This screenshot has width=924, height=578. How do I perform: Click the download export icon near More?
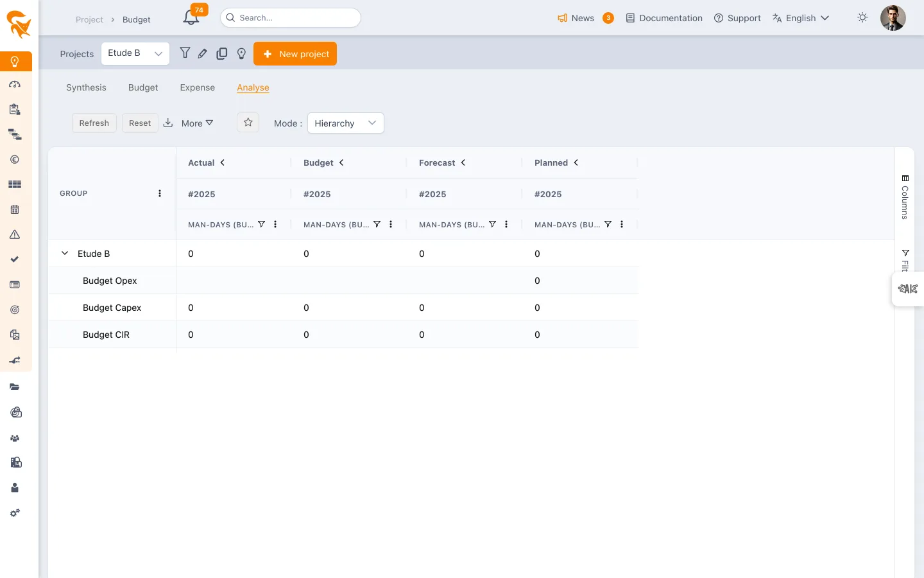click(x=168, y=123)
